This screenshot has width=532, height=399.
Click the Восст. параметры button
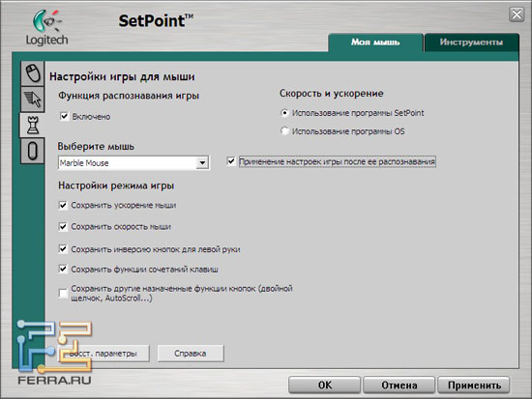[103, 354]
